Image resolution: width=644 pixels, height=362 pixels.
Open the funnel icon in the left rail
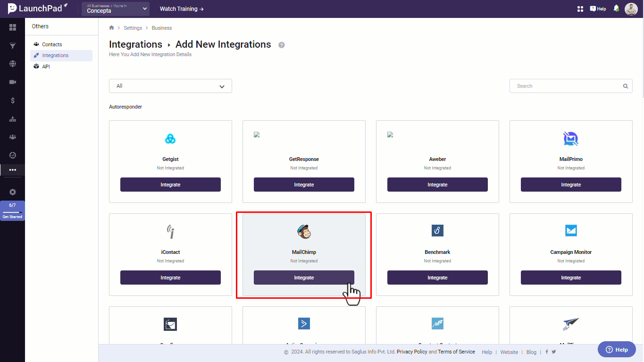tap(13, 46)
